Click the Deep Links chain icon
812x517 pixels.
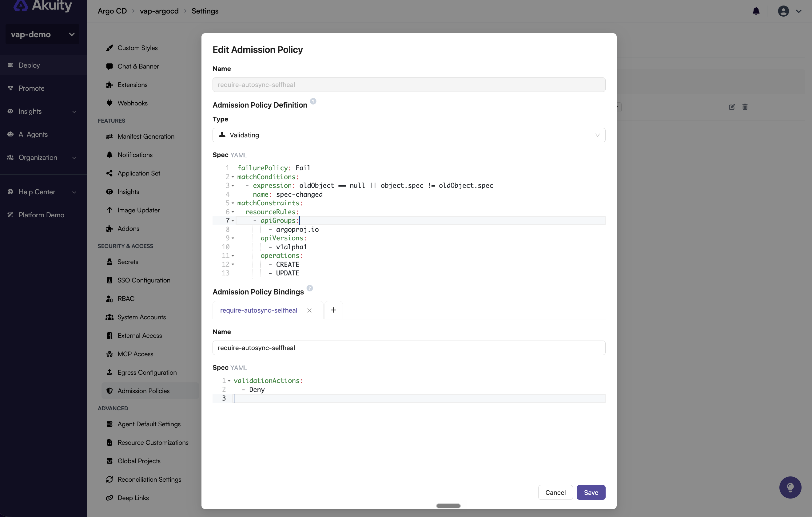pyautogui.click(x=109, y=498)
